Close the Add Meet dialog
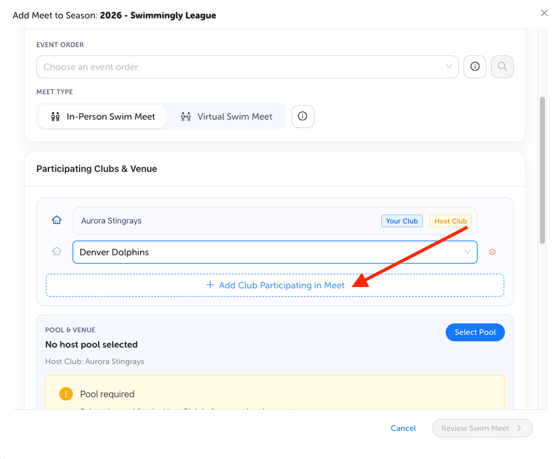 click(x=544, y=13)
